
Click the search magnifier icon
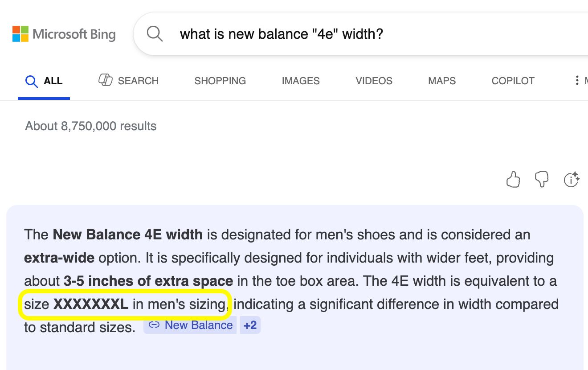155,33
